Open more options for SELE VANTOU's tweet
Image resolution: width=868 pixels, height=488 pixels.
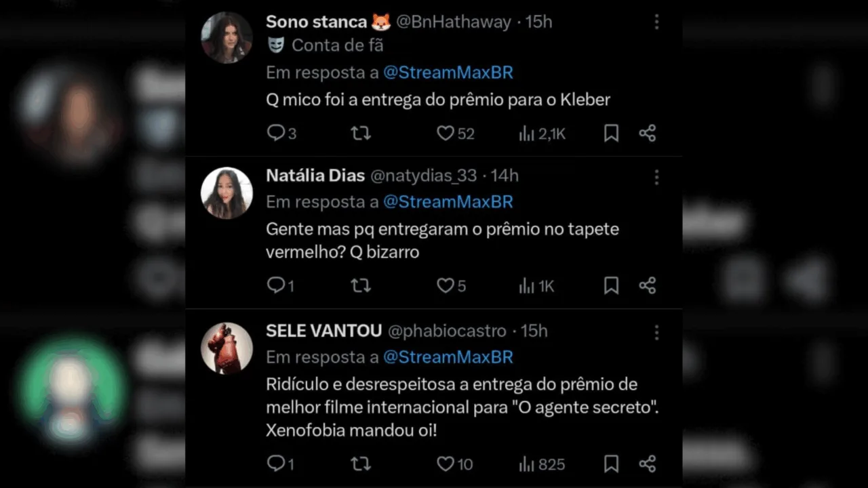656,332
